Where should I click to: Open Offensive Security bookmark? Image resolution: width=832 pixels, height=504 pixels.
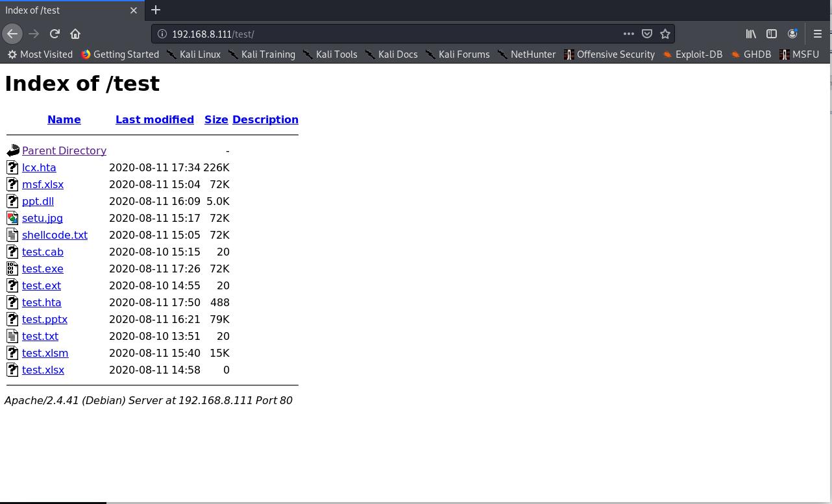(x=609, y=54)
